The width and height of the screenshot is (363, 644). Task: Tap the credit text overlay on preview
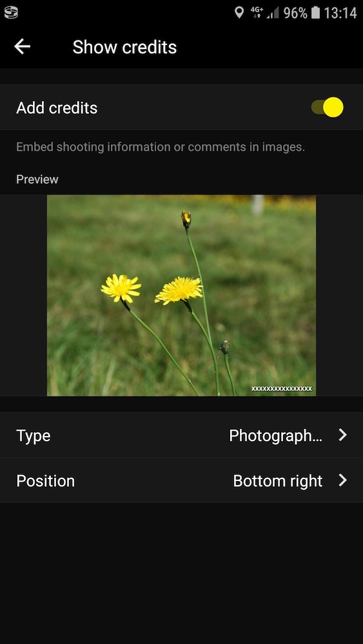click(x=282, y=388)
